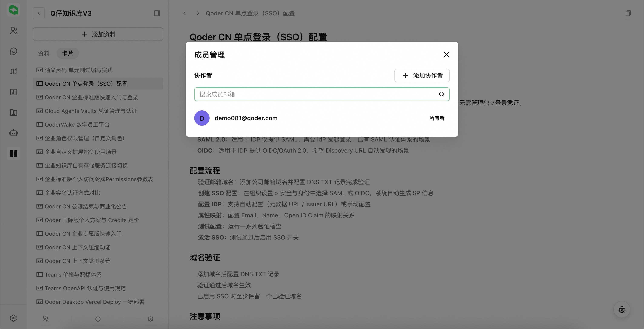The width and height of the screenshot is (644, 329).
Task: Navigate forward with the document header right chevron
Action: [x=198, y=13]
